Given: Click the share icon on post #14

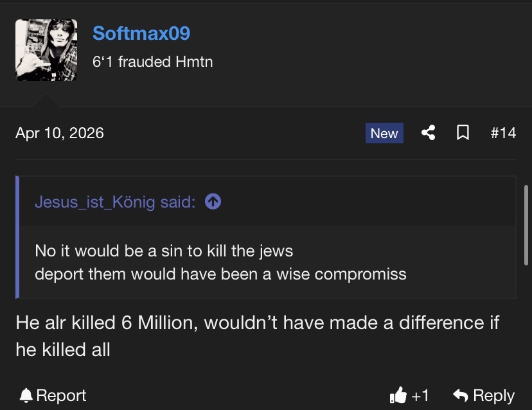Looking at the screenshot, I should 428,133.
